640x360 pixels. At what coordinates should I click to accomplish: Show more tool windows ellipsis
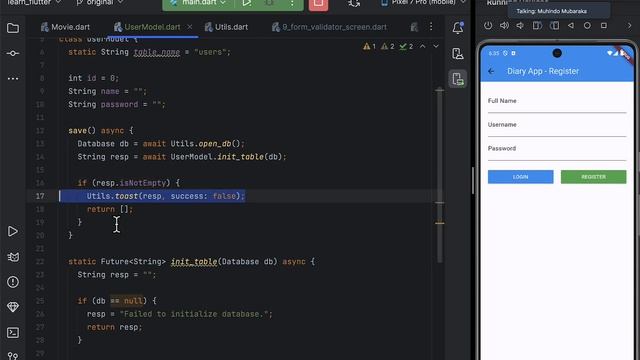(13, 78)
